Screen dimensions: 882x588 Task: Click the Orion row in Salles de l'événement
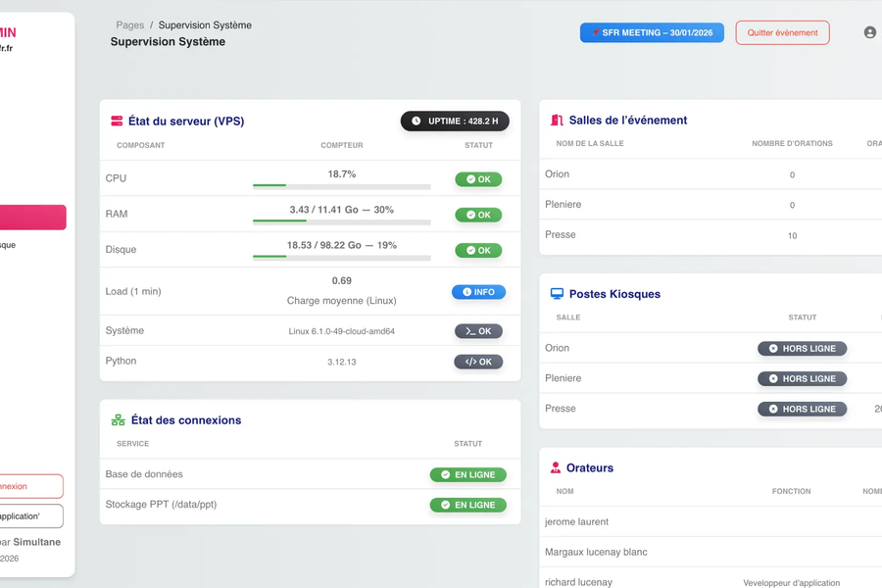pyautogui.click(x=710, y=174)
